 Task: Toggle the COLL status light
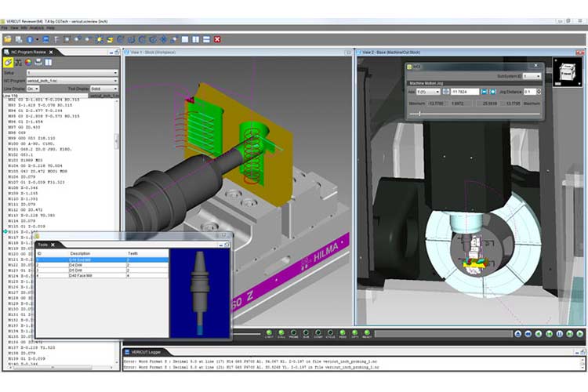click(281, 332)
